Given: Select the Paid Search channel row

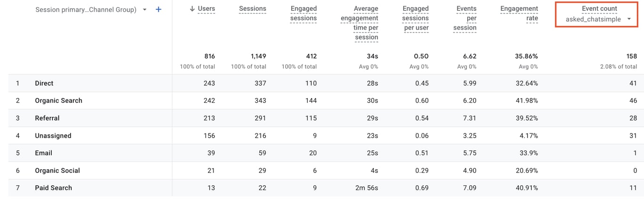Looking at the screenshot, I should (x=53, y=188).
